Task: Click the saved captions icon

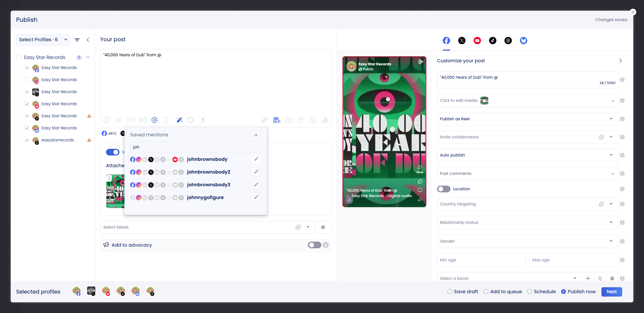Action: 131,120
